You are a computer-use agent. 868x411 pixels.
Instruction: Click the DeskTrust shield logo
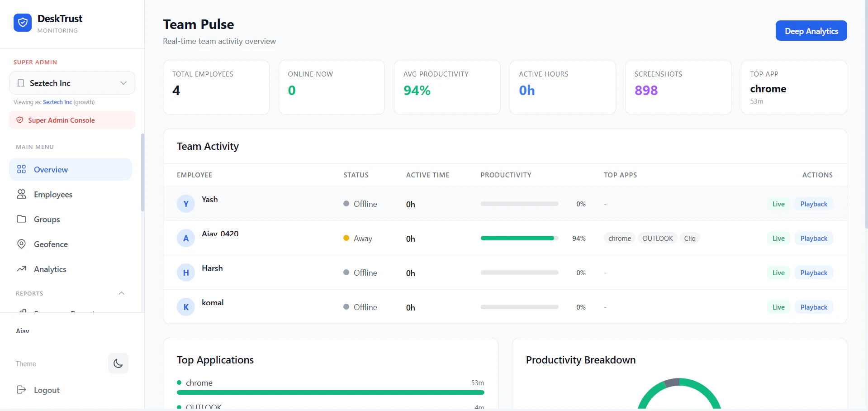23,23
